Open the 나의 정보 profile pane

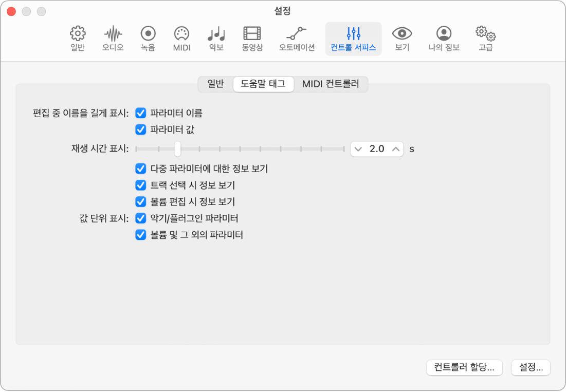pos(444,39)
